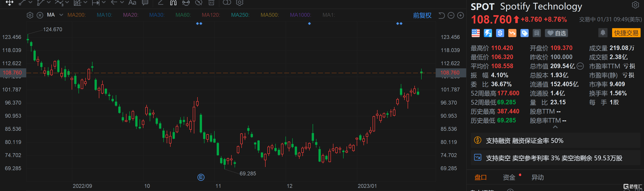Click the 124.670 high price label
Screen dimensions: 644x191
coord(52,29)
